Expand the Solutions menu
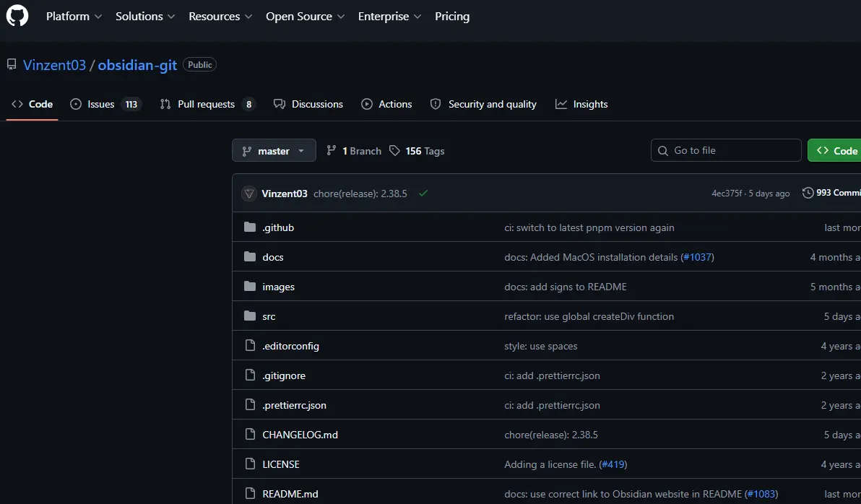Screen dimensions: 861x504 click(x=145, y=17)
